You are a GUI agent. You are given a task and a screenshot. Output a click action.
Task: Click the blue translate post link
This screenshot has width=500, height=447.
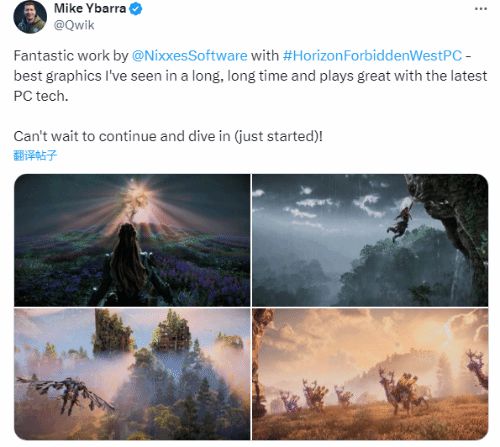pos(35,155)
